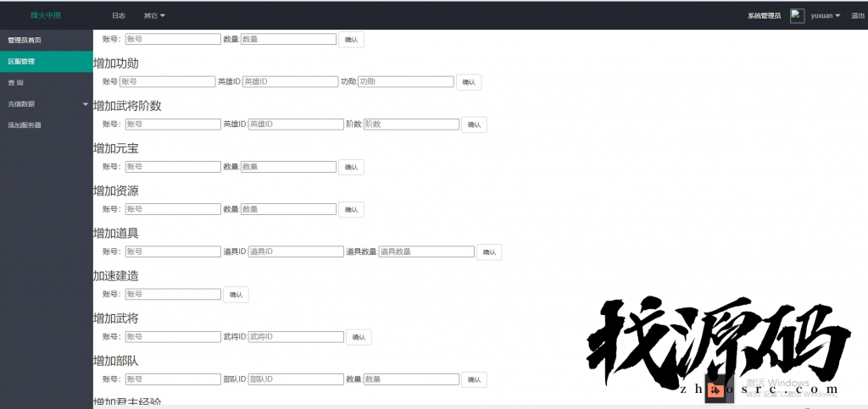Click 英雄ID field under 增加武将阶数
Viewport: 868px width, 409px height.
(x=296, y=124)
